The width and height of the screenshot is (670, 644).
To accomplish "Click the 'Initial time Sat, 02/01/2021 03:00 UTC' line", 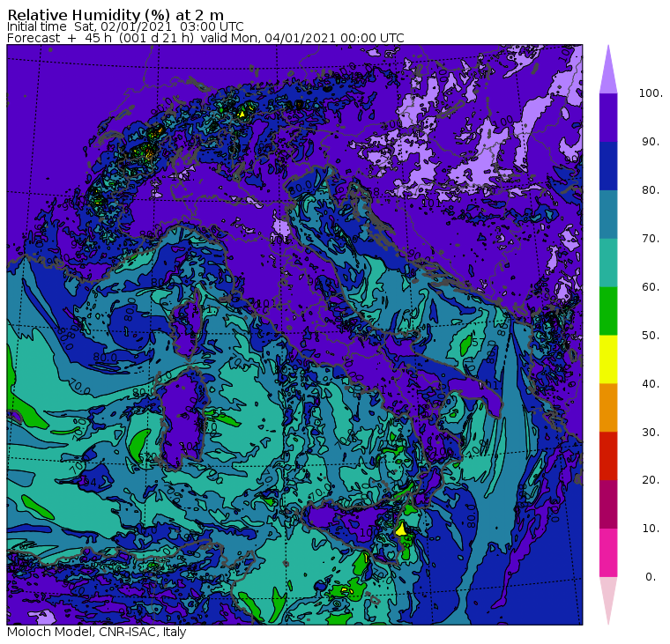I will click(x=125, y=26).
